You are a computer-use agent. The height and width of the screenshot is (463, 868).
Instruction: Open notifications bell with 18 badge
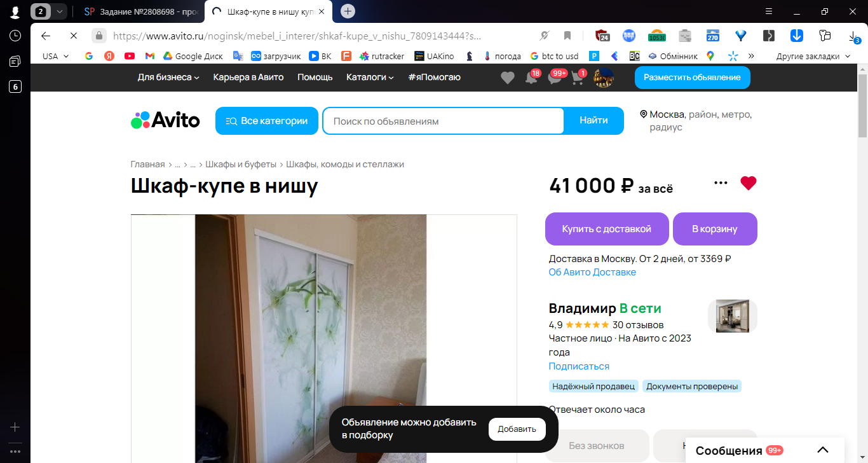(532, 78)
